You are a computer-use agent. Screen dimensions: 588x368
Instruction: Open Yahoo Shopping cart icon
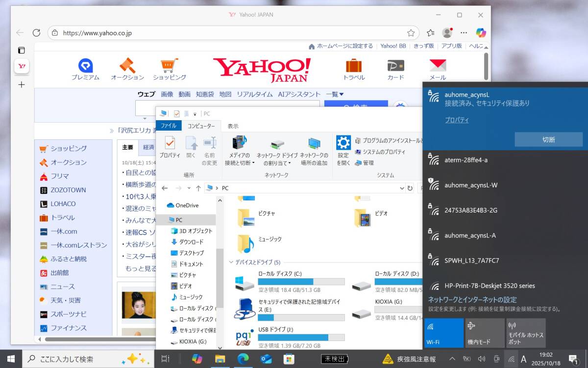click(169, 66)
